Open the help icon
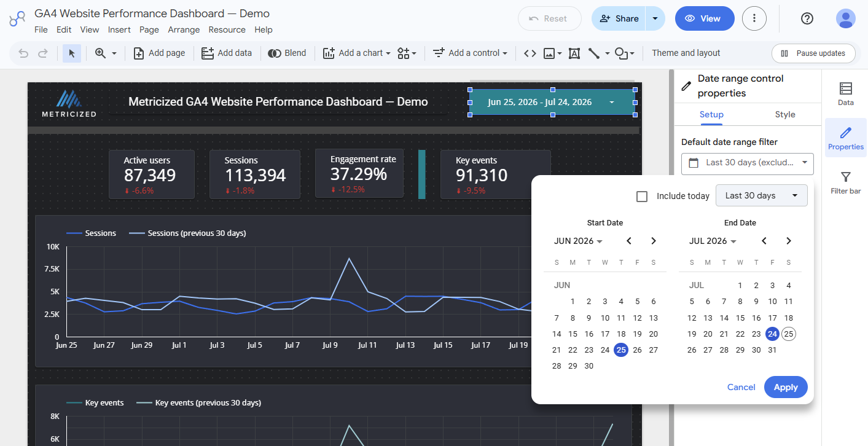 pyautogui.click(x=807, y=18)
